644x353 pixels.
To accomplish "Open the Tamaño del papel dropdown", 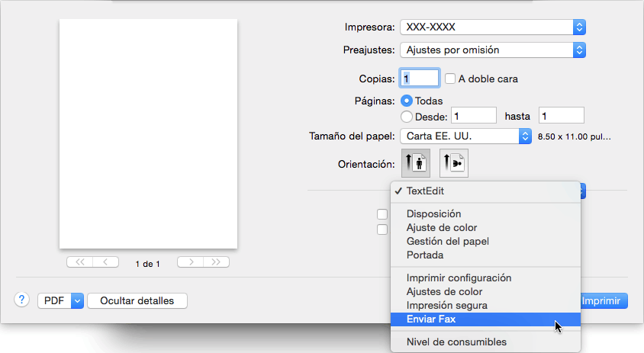I will coord(465,136).
